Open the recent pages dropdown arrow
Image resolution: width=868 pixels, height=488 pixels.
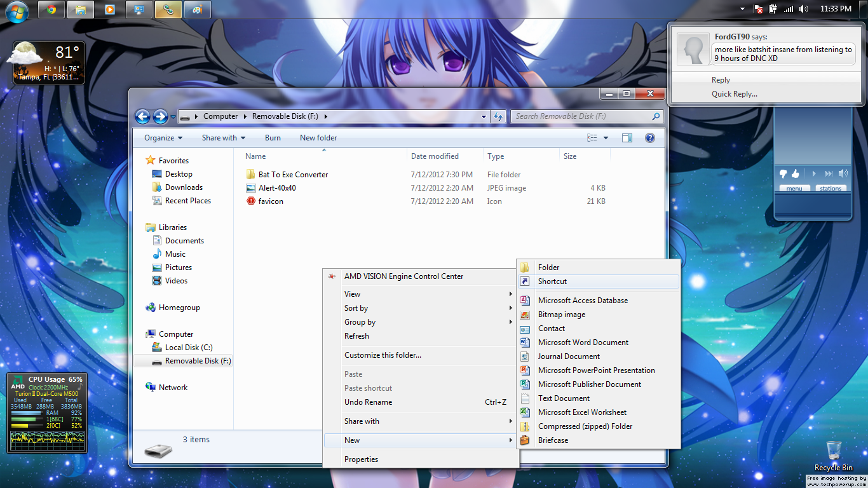click(x=173, y=117)
